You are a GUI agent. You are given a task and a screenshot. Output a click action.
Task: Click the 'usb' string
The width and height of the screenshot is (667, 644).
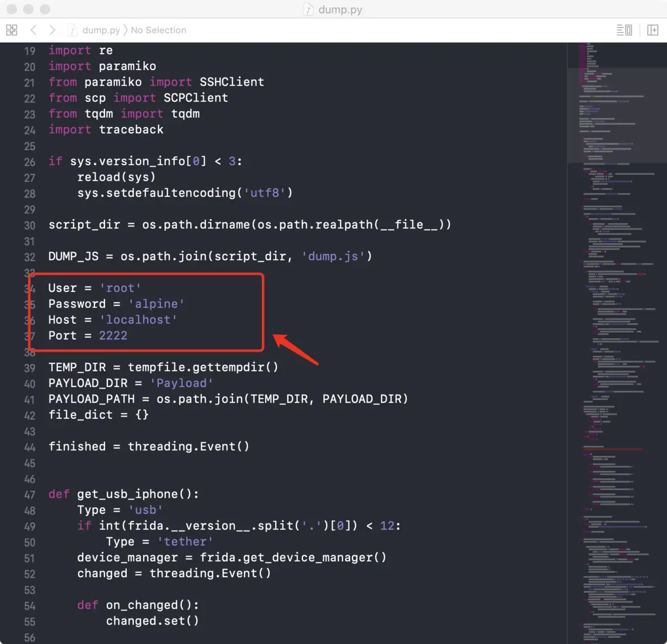tap(146, 510)
